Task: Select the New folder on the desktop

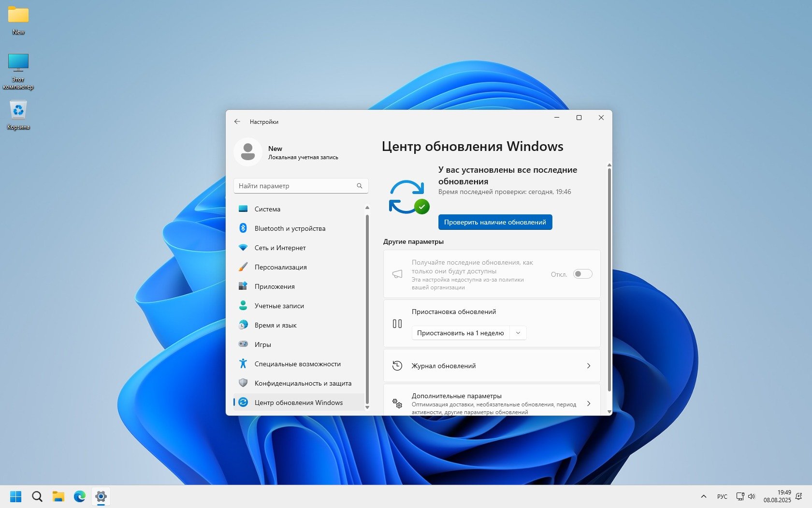Action: click(18, 21)
